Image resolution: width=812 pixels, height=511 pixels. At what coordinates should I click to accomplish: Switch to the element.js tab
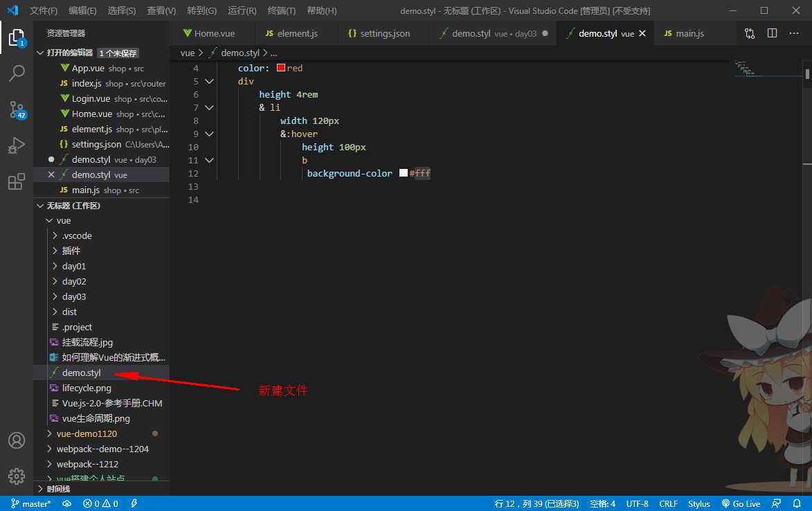coord(296,33)
